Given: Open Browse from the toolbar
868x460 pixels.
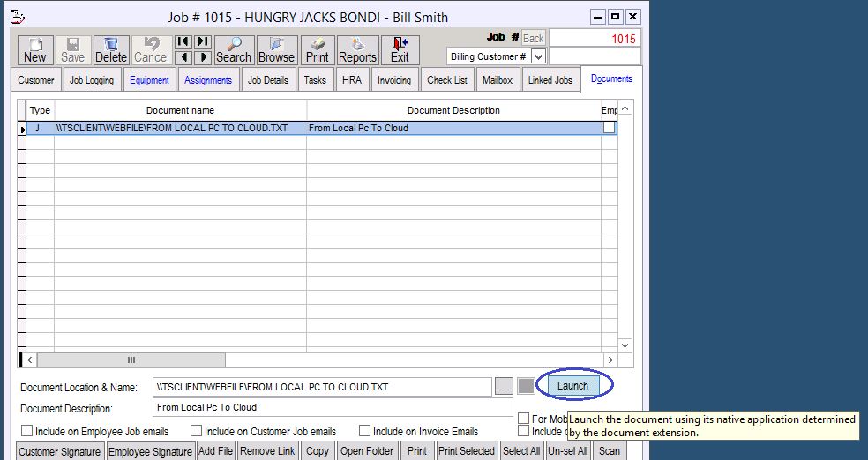Looking at the screenshot, I should [x=276, y=50].
